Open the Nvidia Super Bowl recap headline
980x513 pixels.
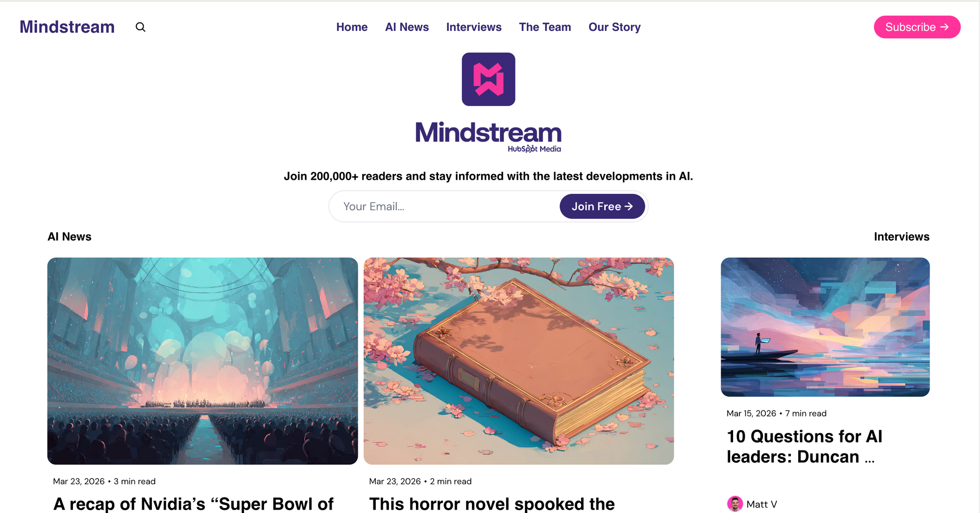[x=194, y=504]
